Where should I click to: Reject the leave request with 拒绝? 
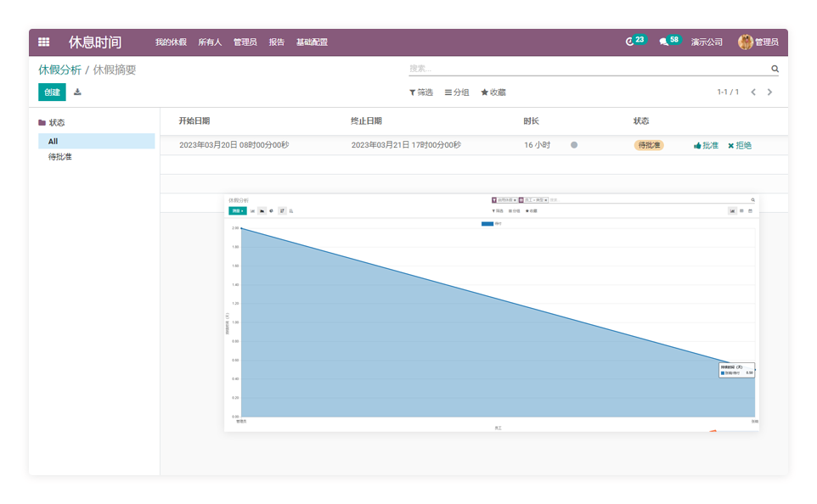(x=740, y=145)
